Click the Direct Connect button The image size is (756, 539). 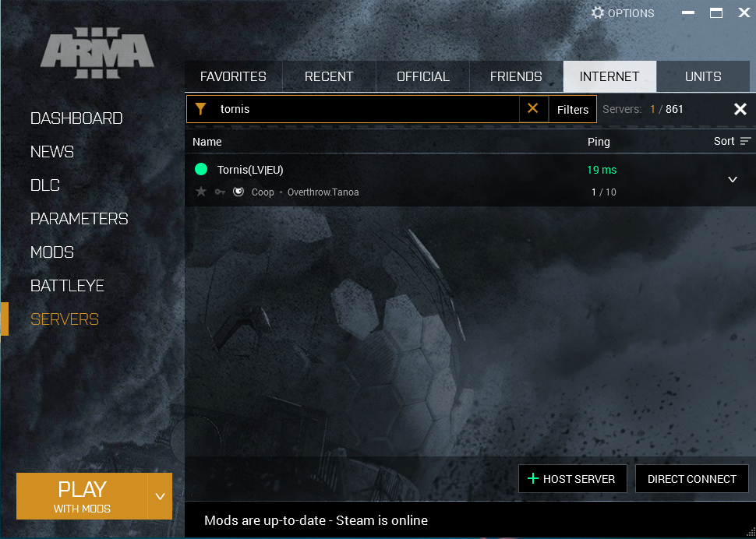click(691, 479)
